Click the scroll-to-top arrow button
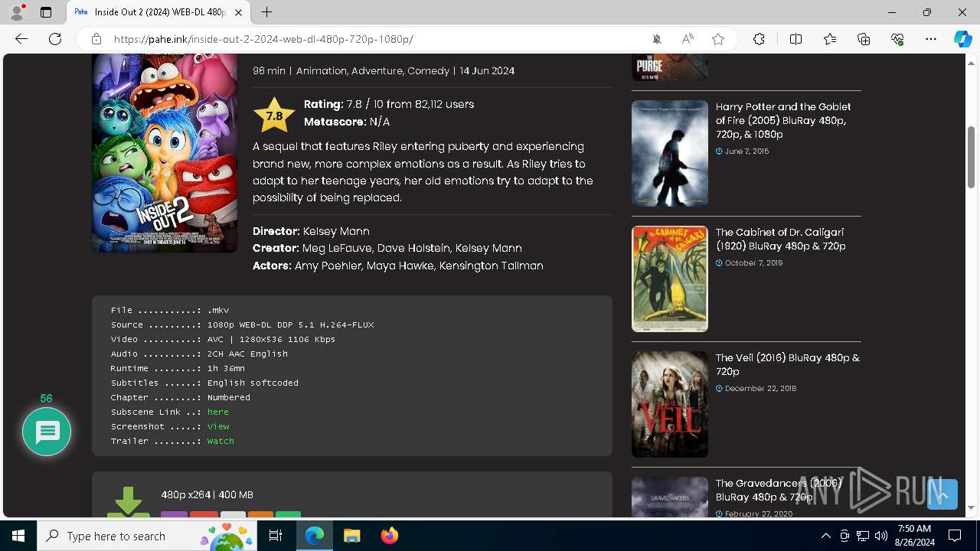This screenshot has width=980, height=551. [942, 494]
